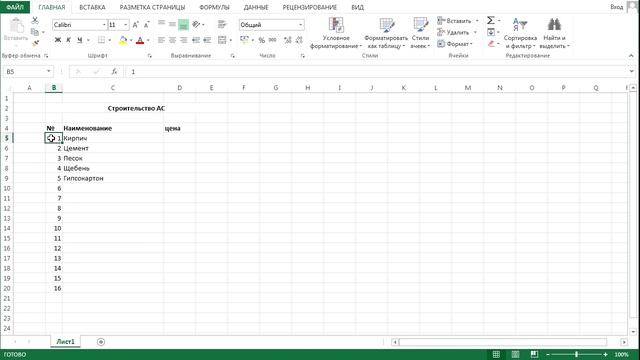Screen dimensions: 640x360
Task: Switch to ФОРМУЛЫ tab
Action: (x=214, y=7)
